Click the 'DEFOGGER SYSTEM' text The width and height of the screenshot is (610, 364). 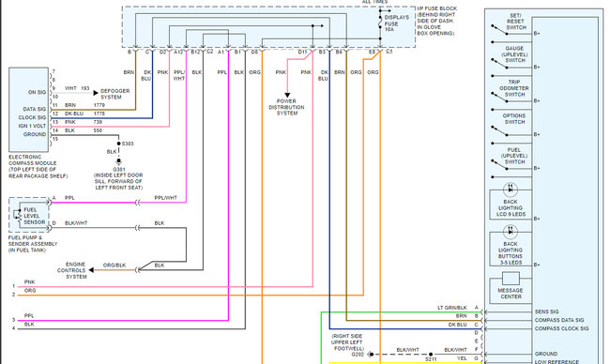(114, 94)
